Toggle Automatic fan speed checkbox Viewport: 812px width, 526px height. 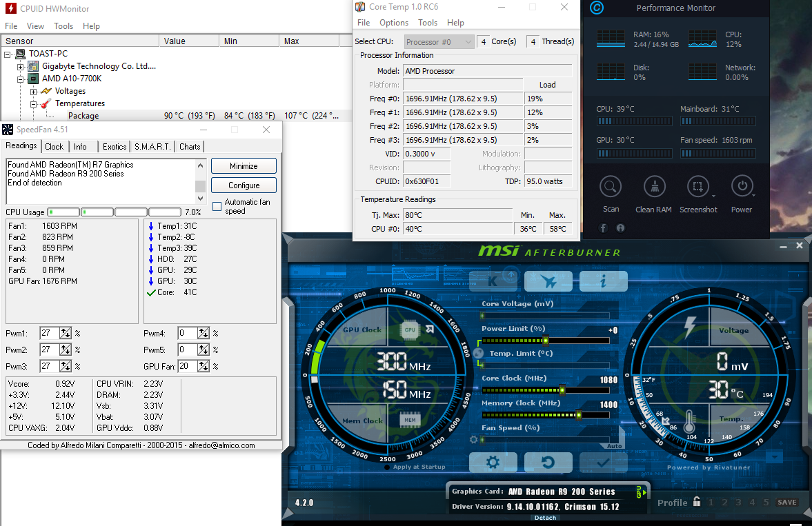coord(217,207)
